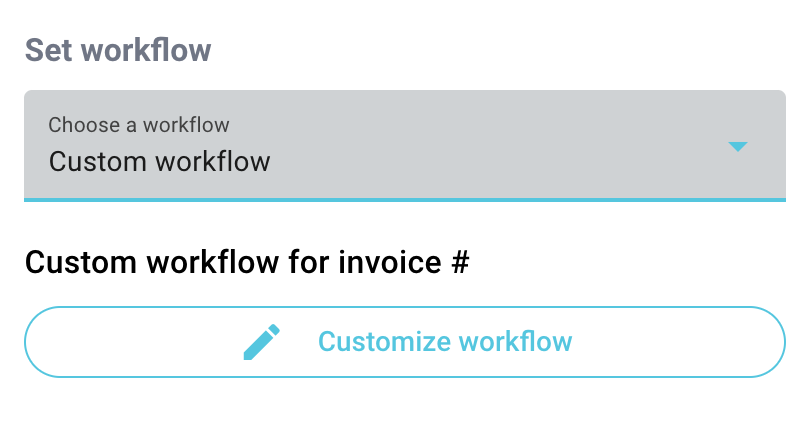Screen dimensions: 812x448
Task: Expand workflow list via the caret arrow
Action: (x=737, y=147)
